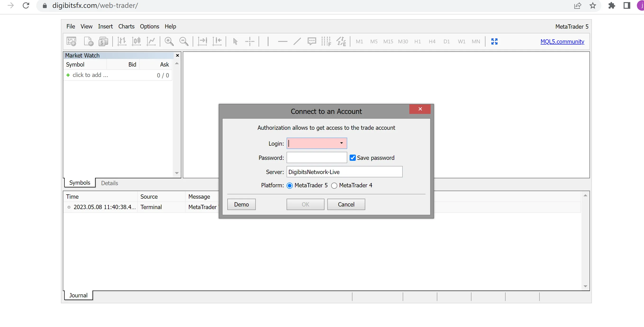Select MetaTrader 5 platform radio button
The width and height of the screenshot is (644, 327).
coord(289,186)
